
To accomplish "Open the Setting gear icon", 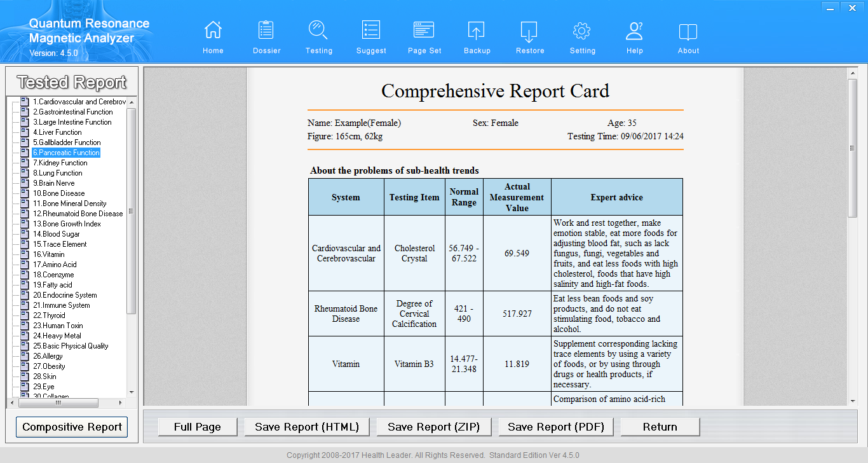I will tap(582, 30).
